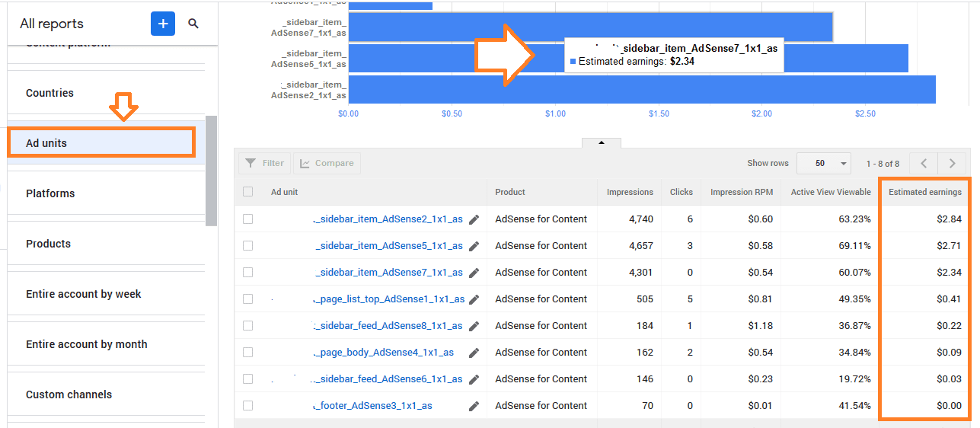Image resolution: width=980 pixels, height=428 pixels.
Task: Go to next page of results
Action: click(952, 163)
